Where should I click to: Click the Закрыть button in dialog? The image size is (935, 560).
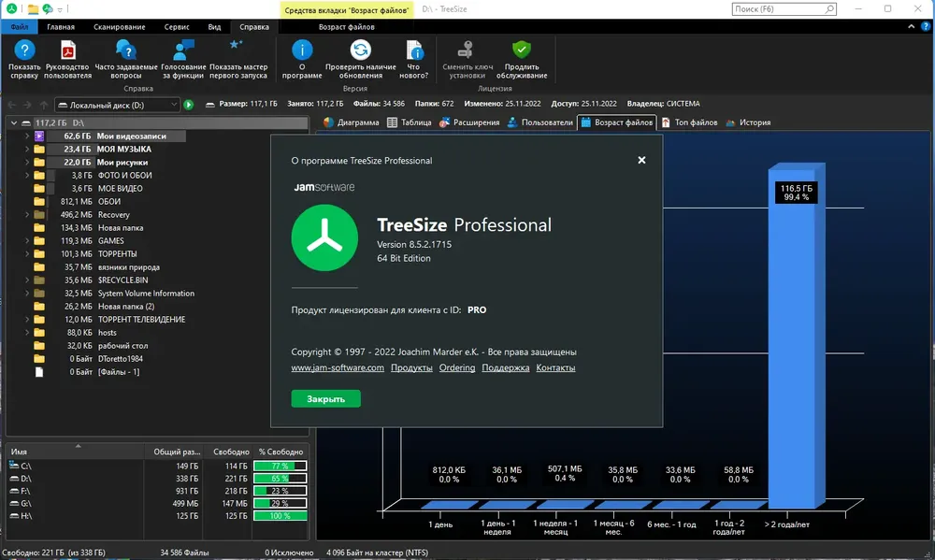[325, 399]
